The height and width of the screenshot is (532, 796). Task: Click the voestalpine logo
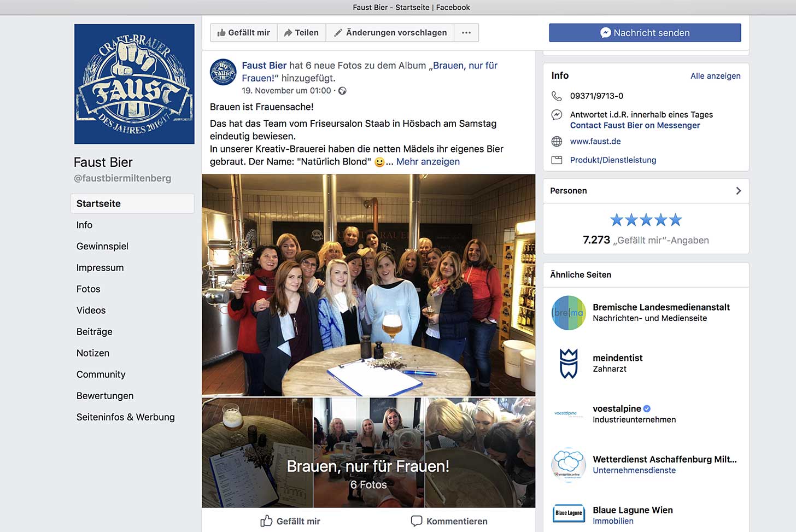568,414
